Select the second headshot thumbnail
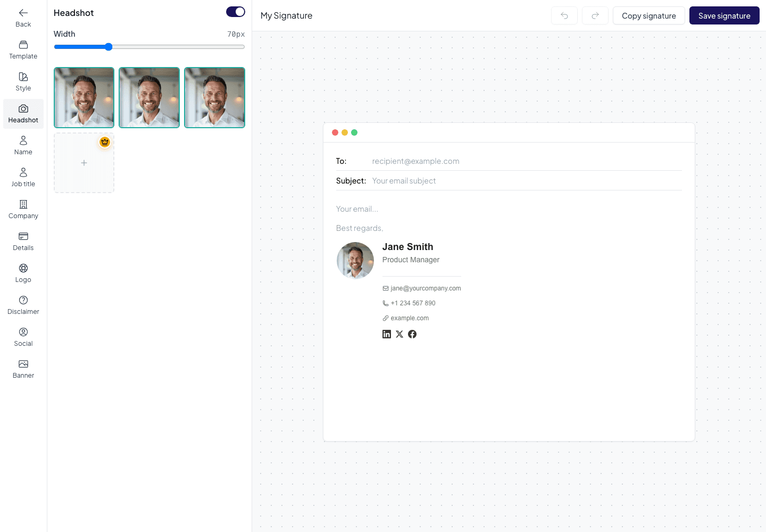Screen dimensions: 766x532 click(x=149, y=97)
